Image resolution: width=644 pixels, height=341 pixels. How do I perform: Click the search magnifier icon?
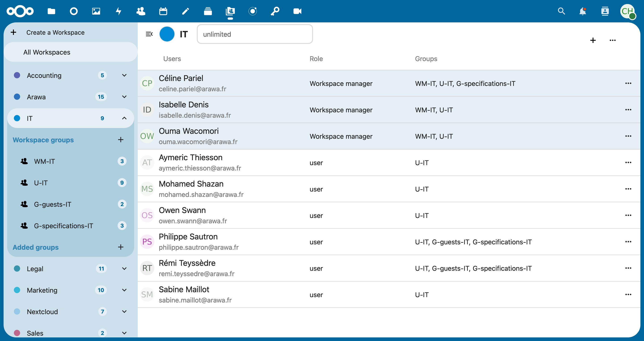(561, 11)
